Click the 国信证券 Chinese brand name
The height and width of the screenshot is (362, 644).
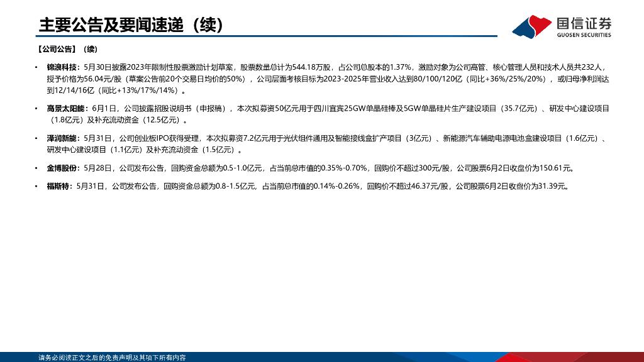584,23
